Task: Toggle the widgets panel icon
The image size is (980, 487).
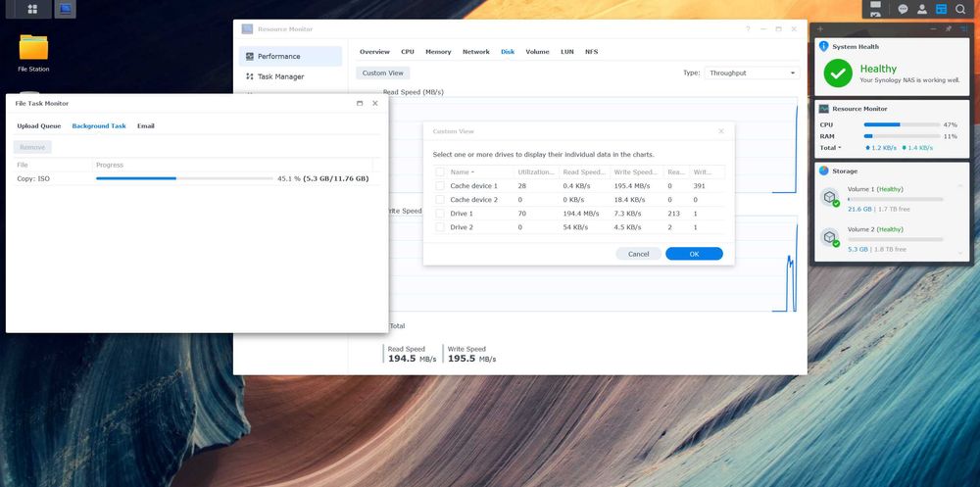Action: pyautogui.click(x=941, y=9)
